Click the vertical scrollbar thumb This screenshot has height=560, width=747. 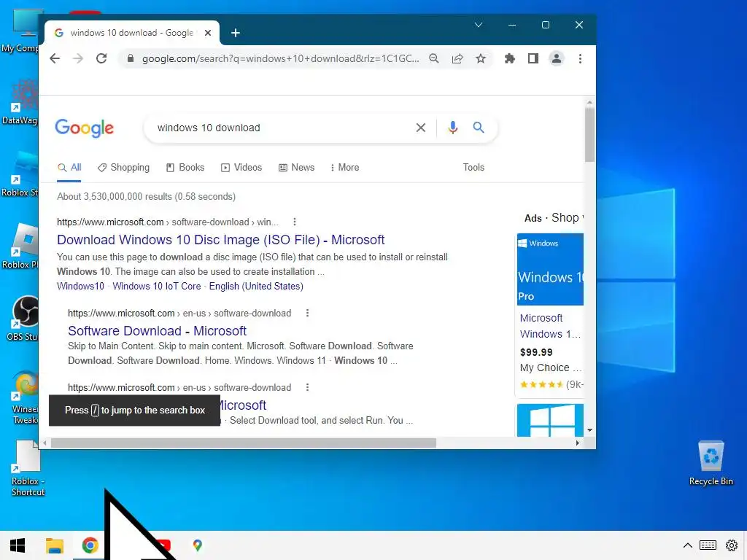pos(589,135)
